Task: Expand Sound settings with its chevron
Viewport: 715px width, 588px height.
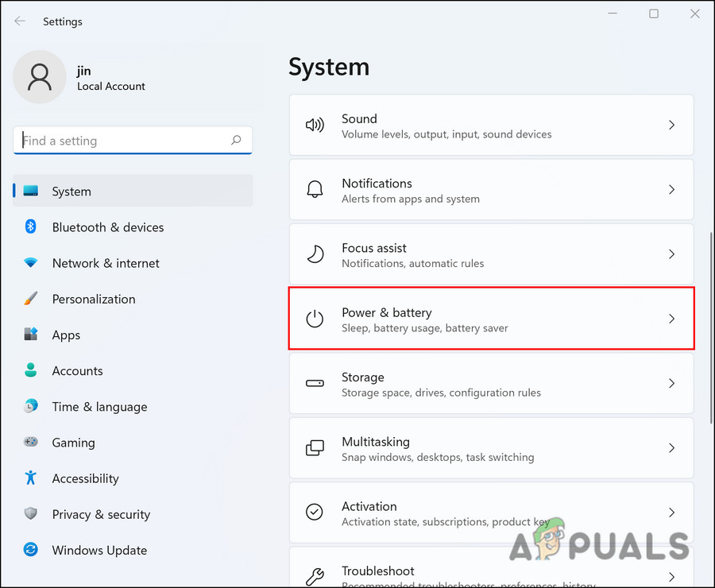Action: coord(671,126)
